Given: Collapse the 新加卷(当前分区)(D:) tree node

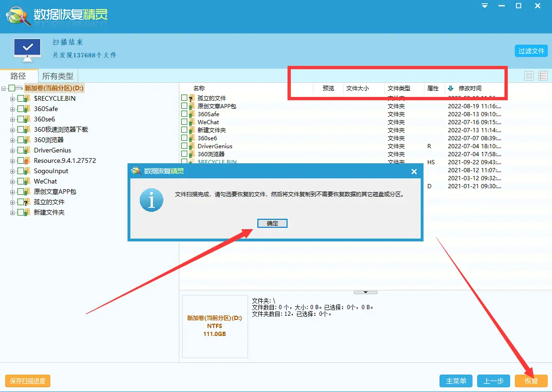Looking at the screenshot, I should pyautogui.click(x=4, y=88).
